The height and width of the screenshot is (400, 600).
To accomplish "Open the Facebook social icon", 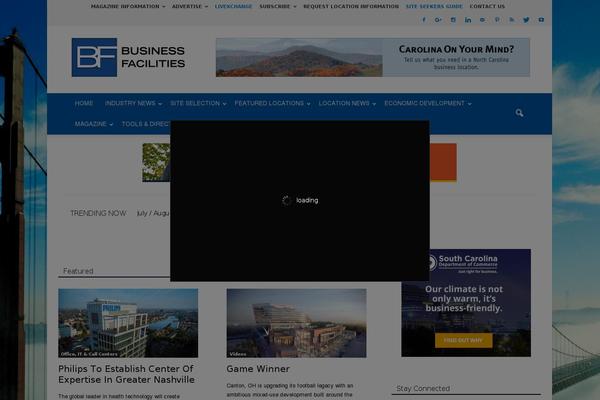I will click(424, 20).
